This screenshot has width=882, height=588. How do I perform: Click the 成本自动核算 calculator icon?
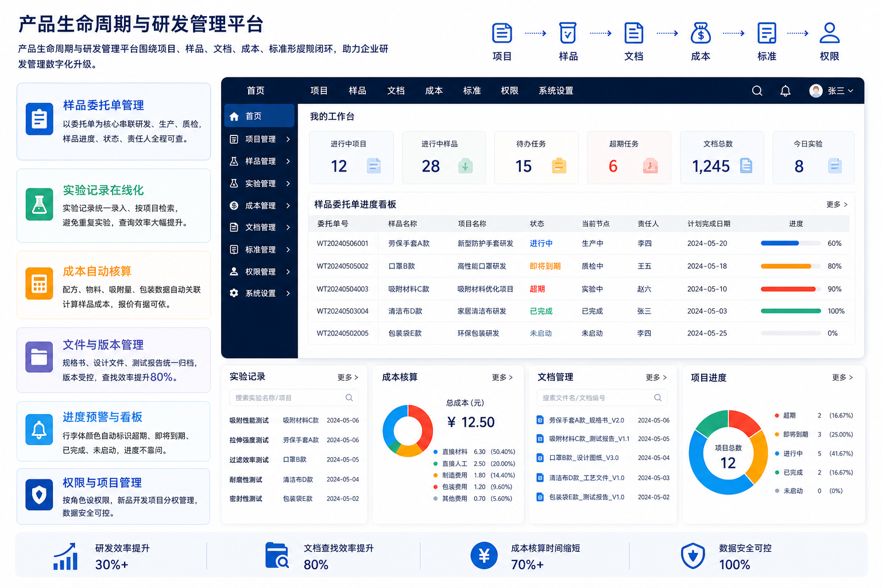(40, 284)
